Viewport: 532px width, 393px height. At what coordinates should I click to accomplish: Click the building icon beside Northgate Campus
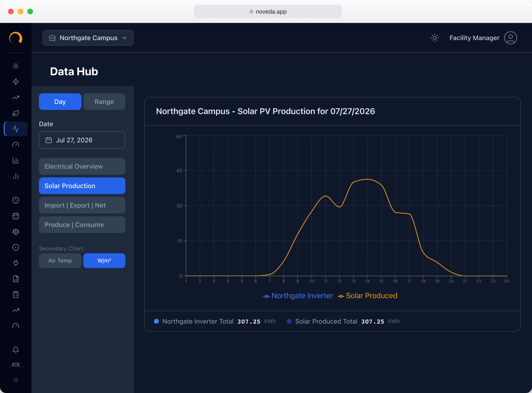pyautogui.click(x=52, y=38)
